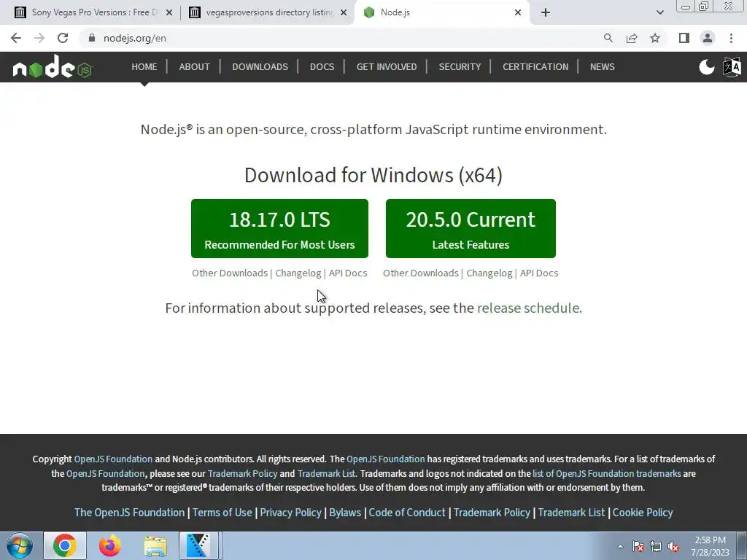Open list of OpenJS Foundation trademarks

click(607, 473)
